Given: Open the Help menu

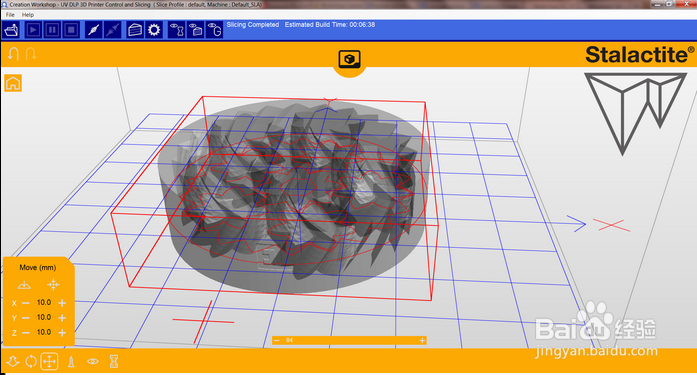Looking at the screenshot, I should (x=28, y=15).
